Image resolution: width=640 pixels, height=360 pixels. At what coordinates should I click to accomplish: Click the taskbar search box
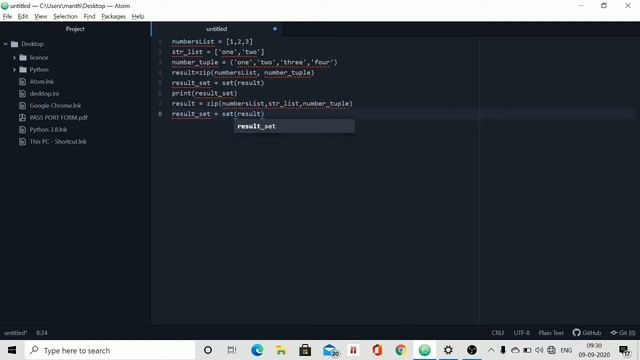[x=109, y=350]
